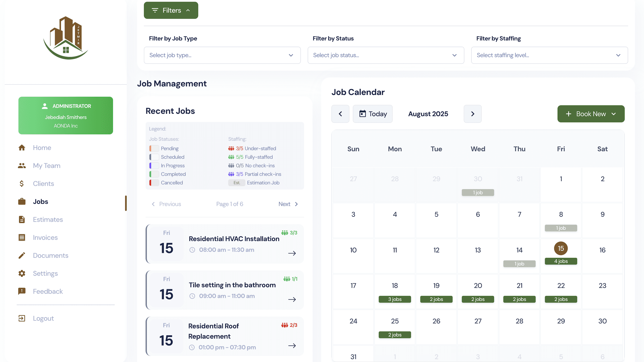
Task: Click the Logout link
Action: (43, 319)
